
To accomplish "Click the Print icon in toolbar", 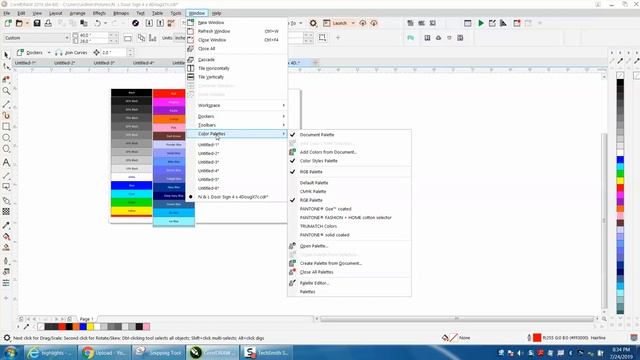I will pos(48,23).
